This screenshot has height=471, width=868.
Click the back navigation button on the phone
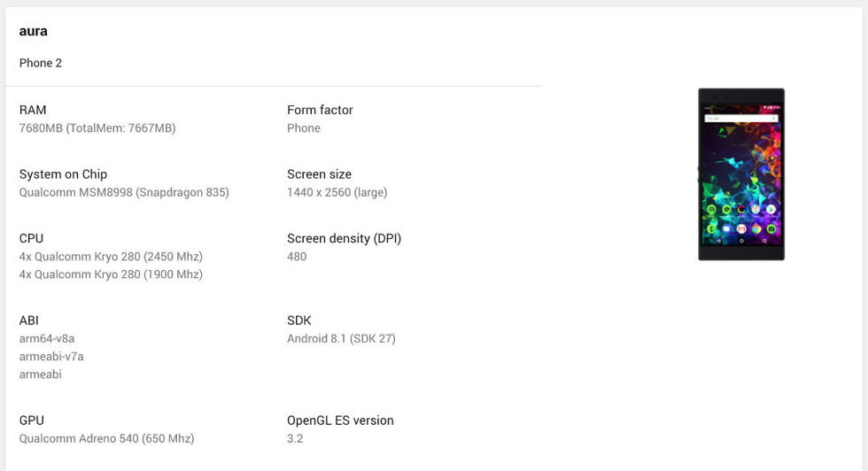719,240
